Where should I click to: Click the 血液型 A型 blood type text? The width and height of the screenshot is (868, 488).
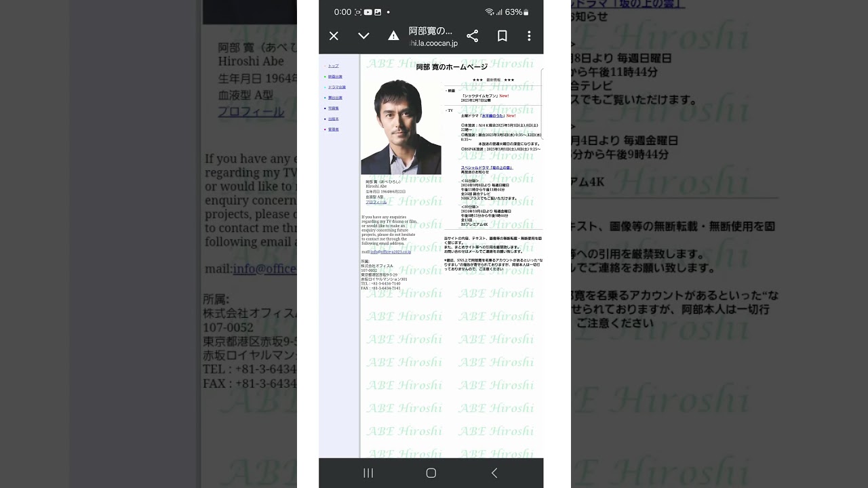(374, 197)
